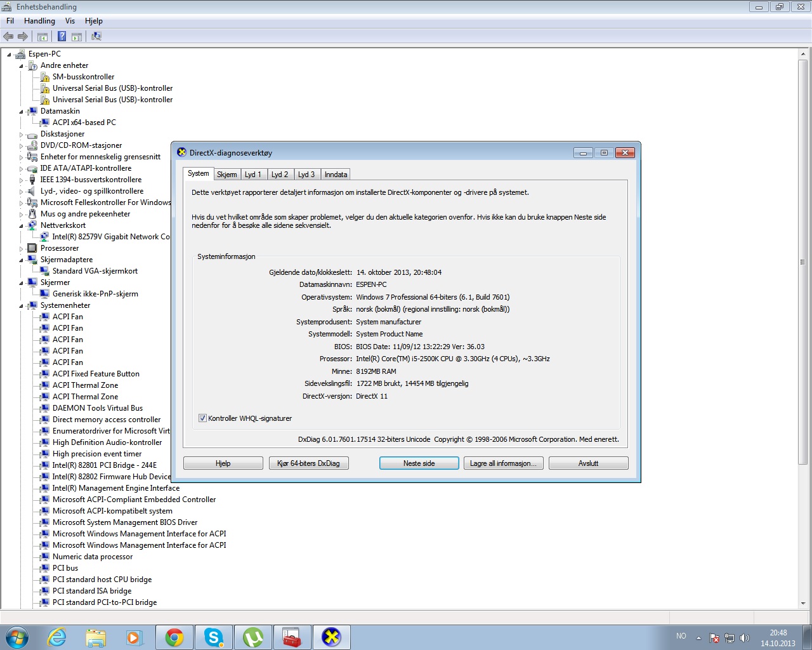Click Lagre all informasjon button
812x650 pixels.
pyautogui.click(x=503, y=463)
